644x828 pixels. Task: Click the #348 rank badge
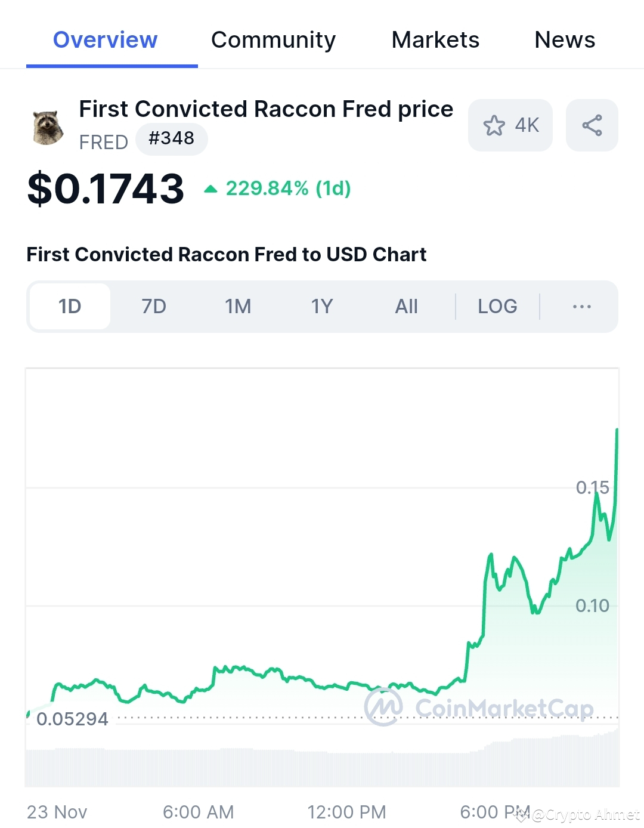coord(172,138)
